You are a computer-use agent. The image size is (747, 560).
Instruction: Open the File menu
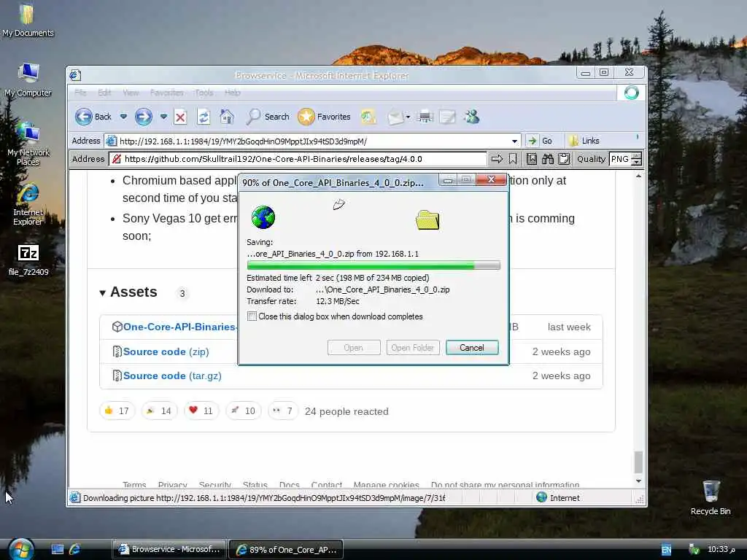click(x=80, y=93)
